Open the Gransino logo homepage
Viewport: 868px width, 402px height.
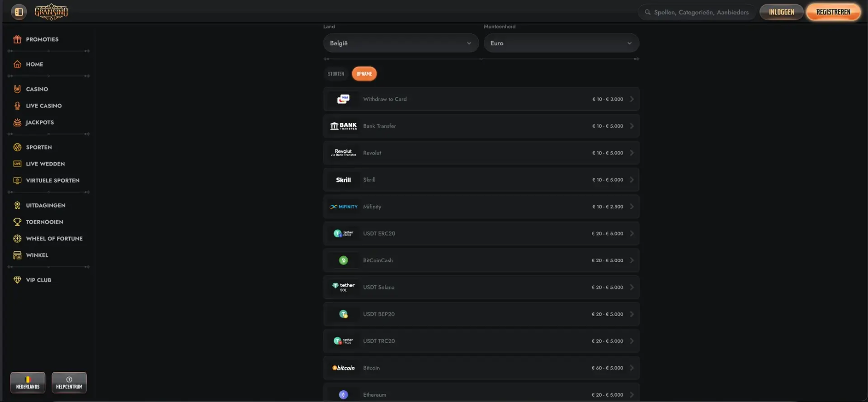pyautogui.click(x=52, y=12)
